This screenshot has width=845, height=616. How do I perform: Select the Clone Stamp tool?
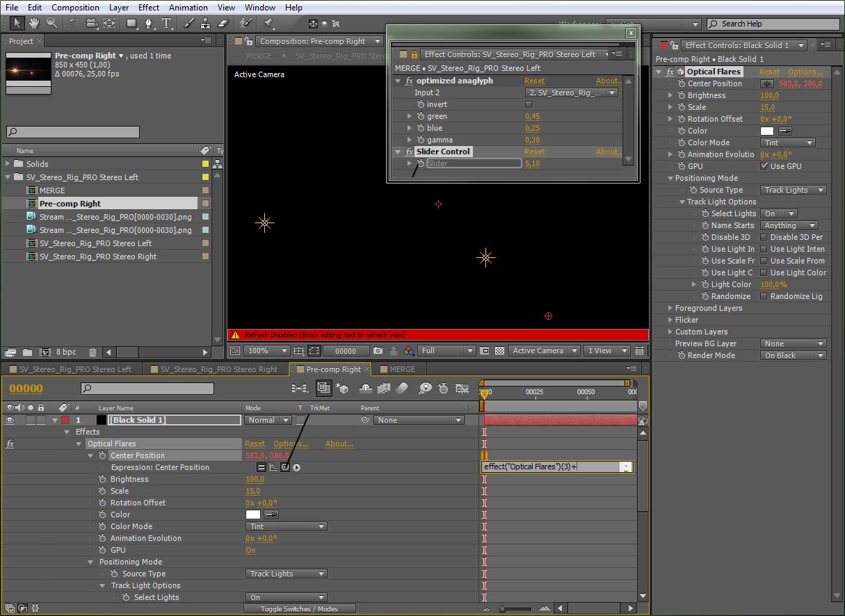point(206,23)
